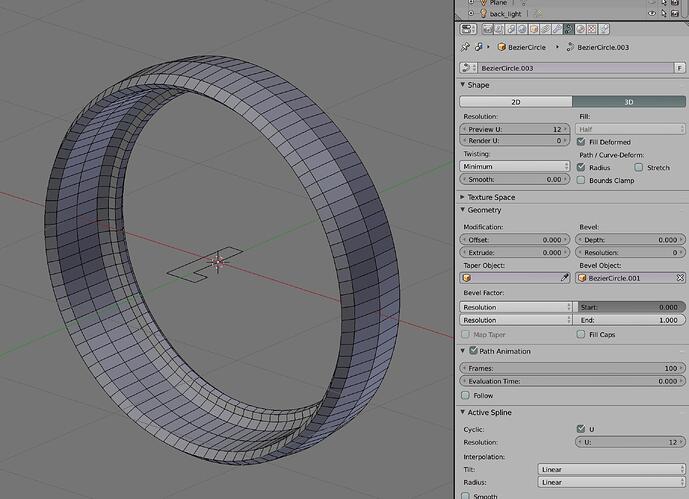Toggle the Map Taper checkbox
Viewport: 689px width, 499px height.
[x=465, y=334]
